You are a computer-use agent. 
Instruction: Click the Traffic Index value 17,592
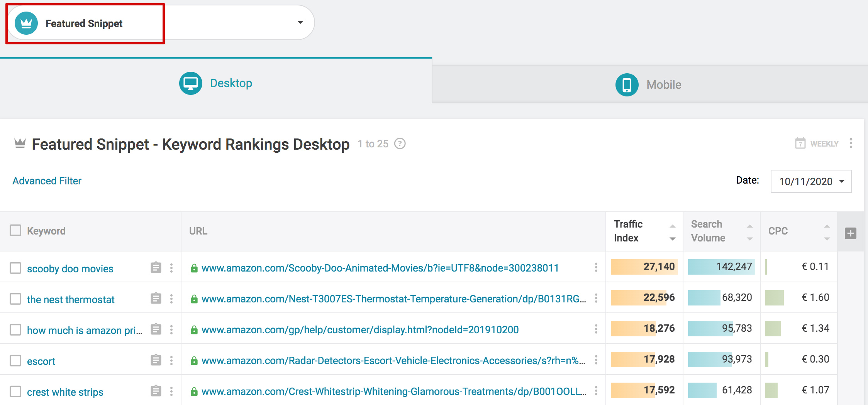point(659,390)
